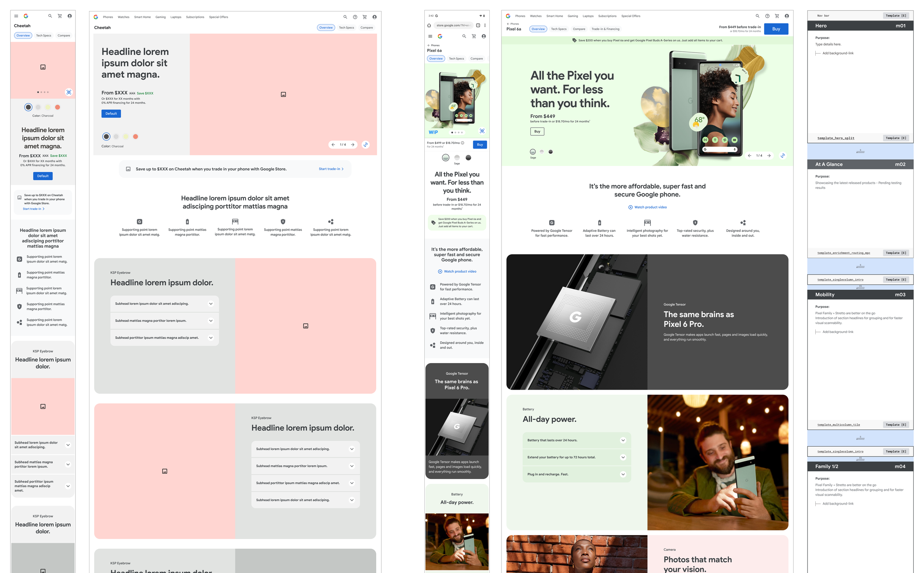Image resolution: width=924 pixels, height=573 pixels.
Task: Click 'Watch product video' link on desktop page
Action: 647,207
